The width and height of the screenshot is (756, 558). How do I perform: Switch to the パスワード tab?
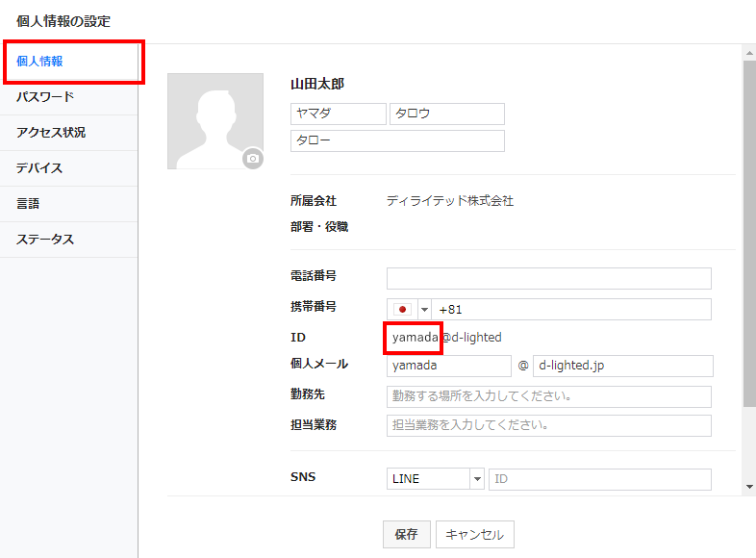click(69, 97)
